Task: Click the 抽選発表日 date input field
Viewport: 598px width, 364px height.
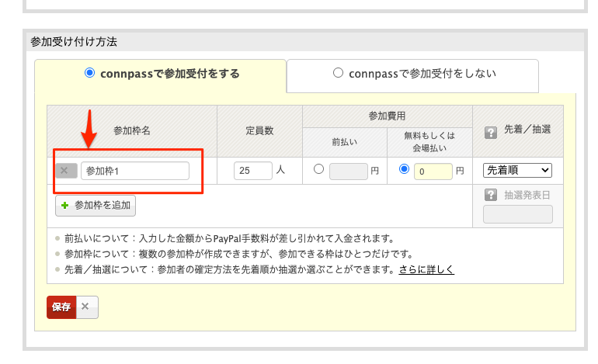Action: click(518, 214)
